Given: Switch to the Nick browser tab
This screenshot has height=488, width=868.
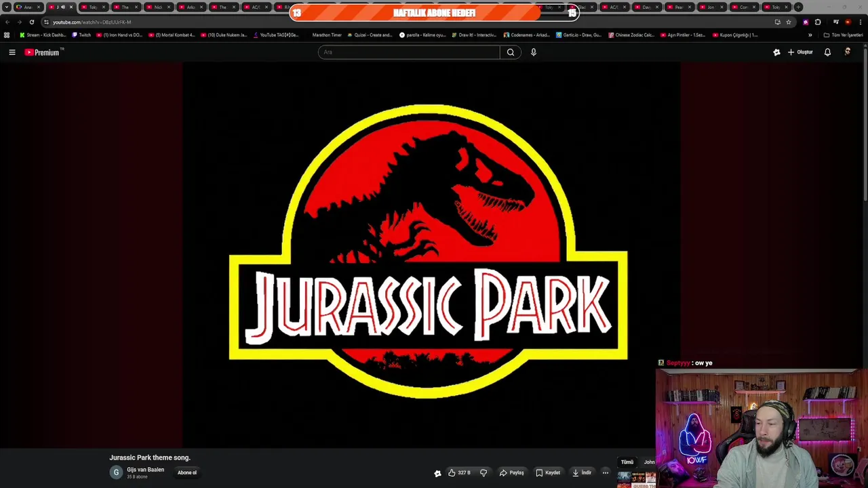Looking at the screenshot, I should (x=158, y=7).
